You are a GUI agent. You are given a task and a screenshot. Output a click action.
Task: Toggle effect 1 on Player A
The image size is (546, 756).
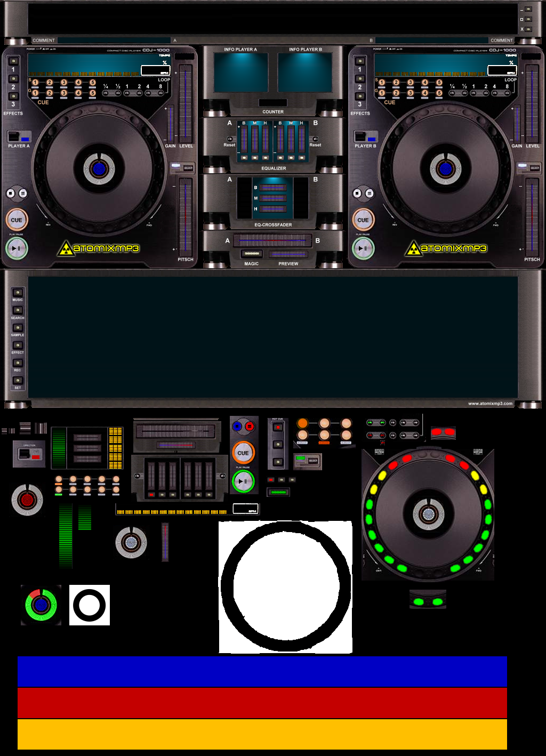click(x=13, y=61)
